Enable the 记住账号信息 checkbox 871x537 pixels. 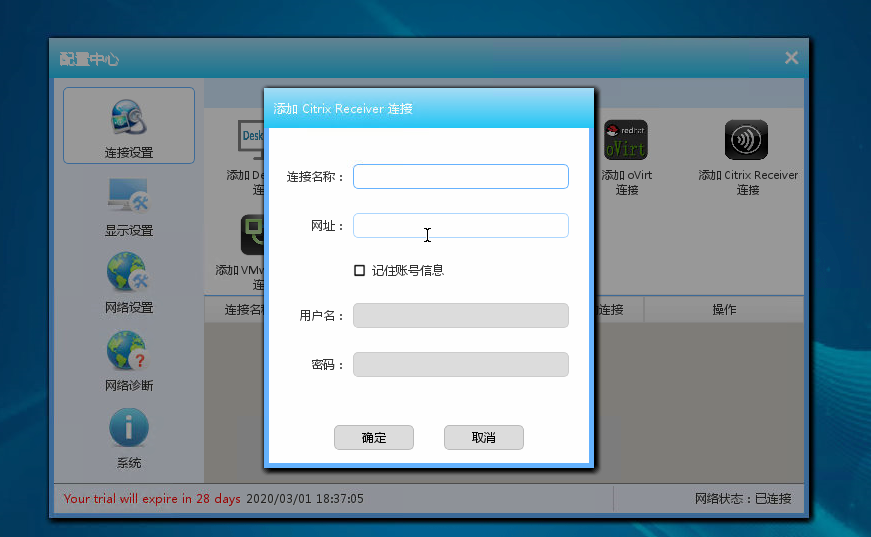(359, 270)
